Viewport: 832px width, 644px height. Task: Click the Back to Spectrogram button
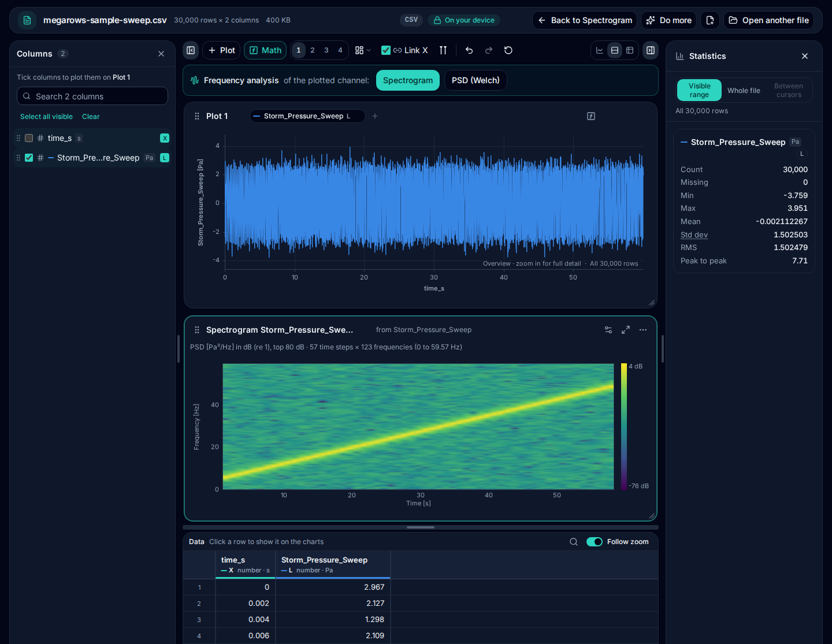[585, 20]
